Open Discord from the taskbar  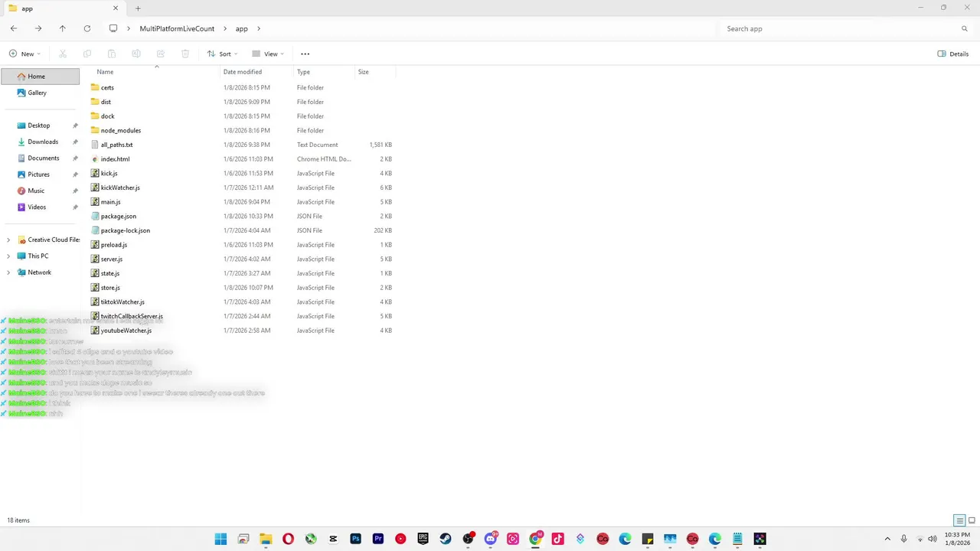pos(490,539)
